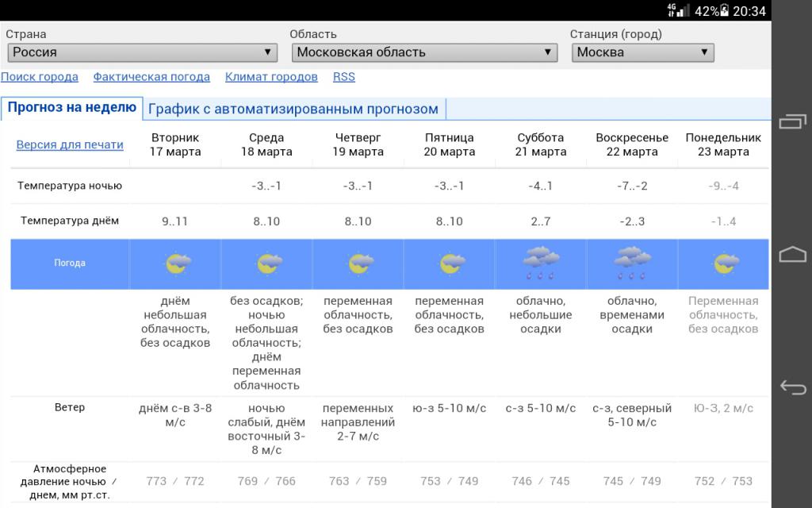Tap Tuesday 17 March weather icon
Viewport: 812px width, 508px height.
coord(178,264)
